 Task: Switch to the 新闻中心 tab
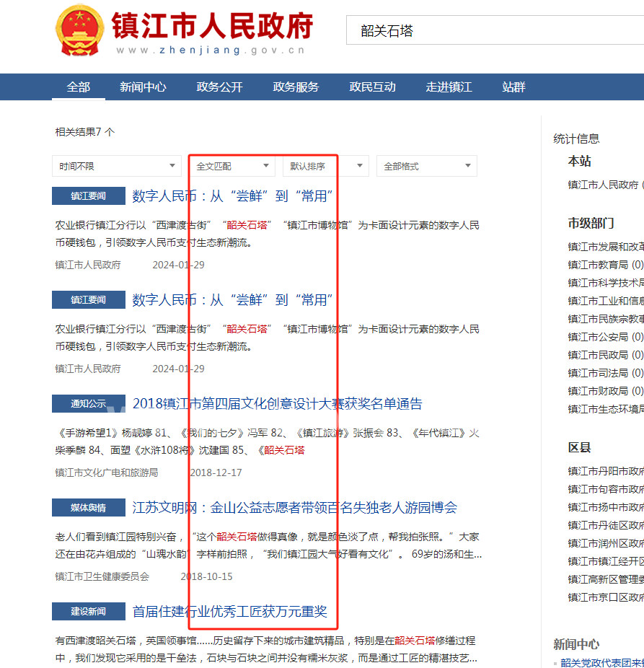coord(143,87)
